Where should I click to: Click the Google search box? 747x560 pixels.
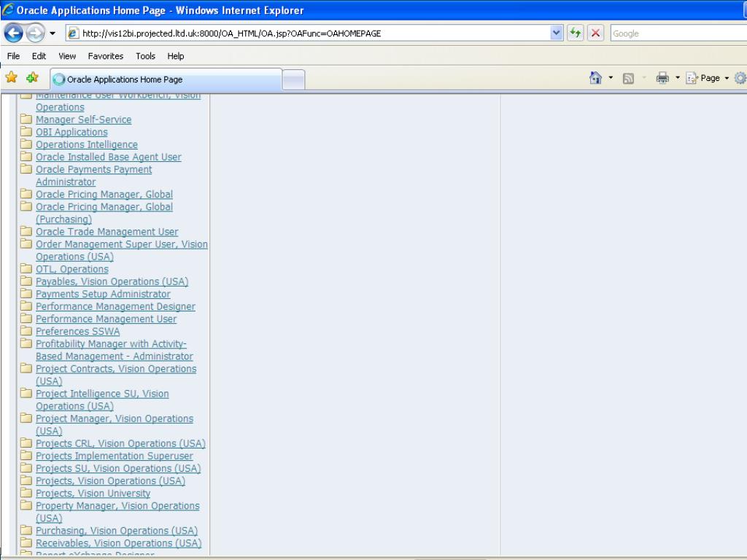click(x=678, y=34)
